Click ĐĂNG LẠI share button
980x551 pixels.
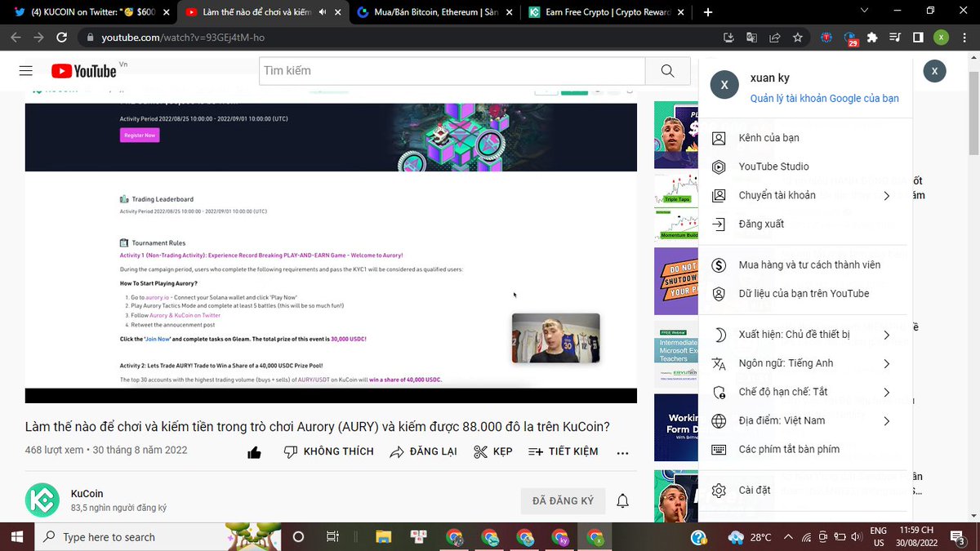coord(423,451)
